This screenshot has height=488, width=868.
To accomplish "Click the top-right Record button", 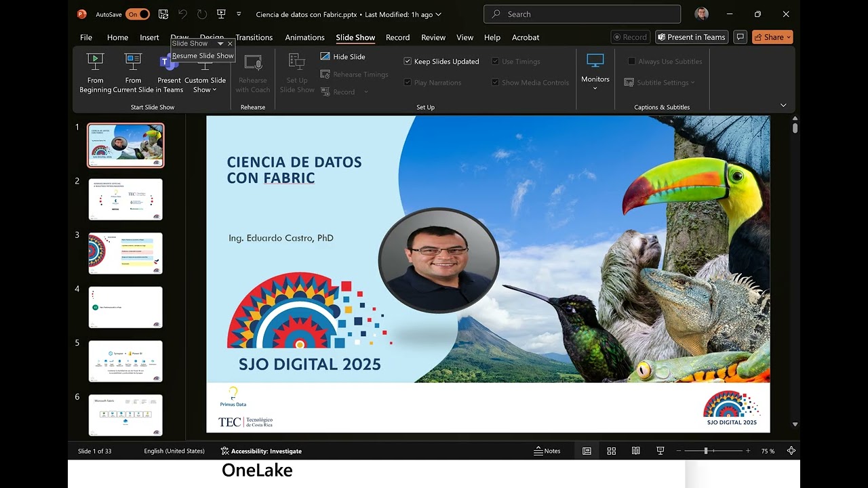I will click(x=630, y=37).
